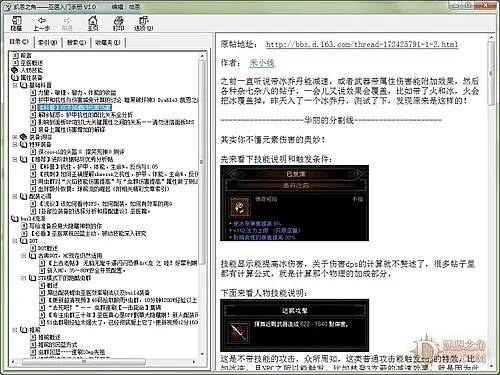Collapse the 基础科普 tree node
The width and height of the screenshot is (500, 375).
click(x=15, y=85)
